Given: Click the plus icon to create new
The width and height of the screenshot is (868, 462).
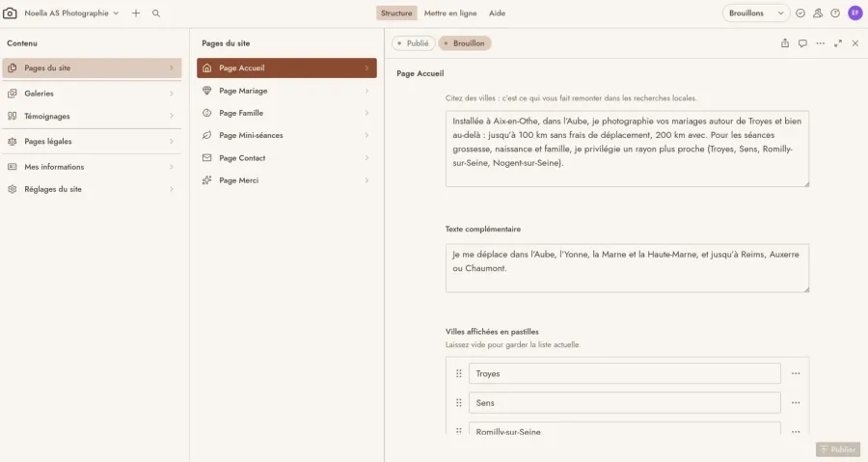Looking at the screenshot, I should coord(136,14).
